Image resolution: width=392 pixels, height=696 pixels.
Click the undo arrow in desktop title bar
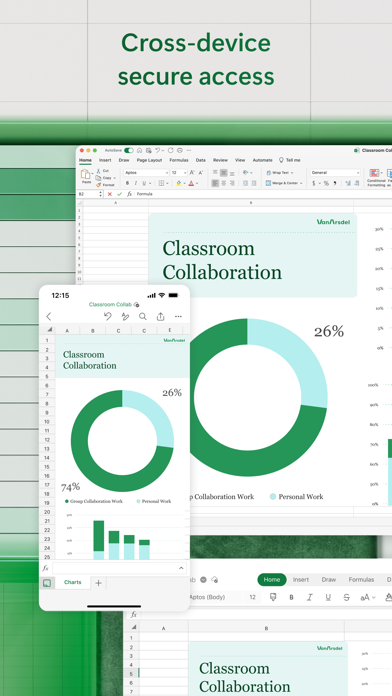157,150
